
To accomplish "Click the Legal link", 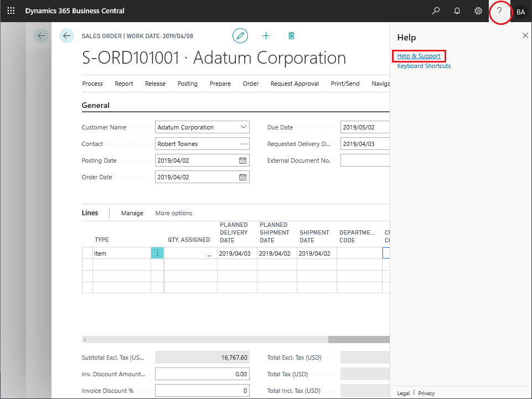I will 404,393.
